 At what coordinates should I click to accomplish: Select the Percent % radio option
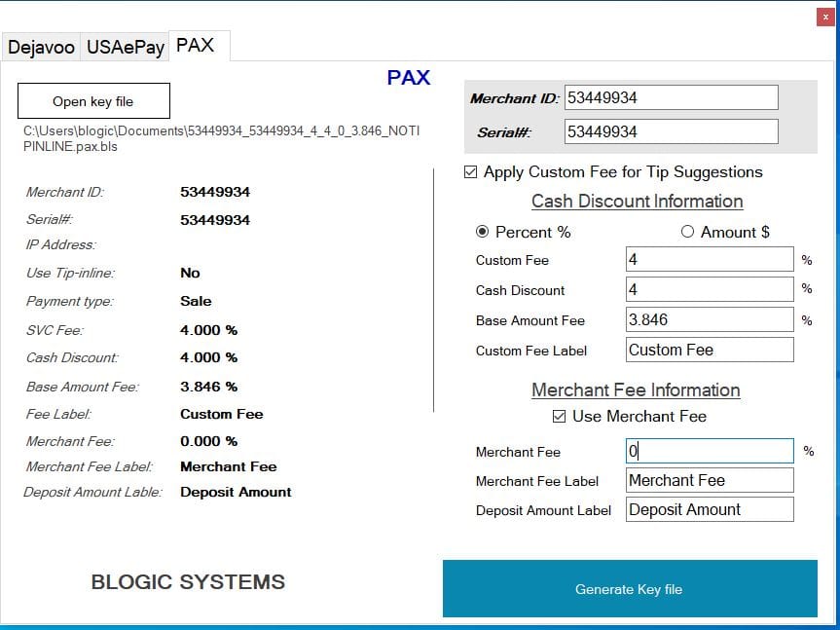click(x=482, y=232)
